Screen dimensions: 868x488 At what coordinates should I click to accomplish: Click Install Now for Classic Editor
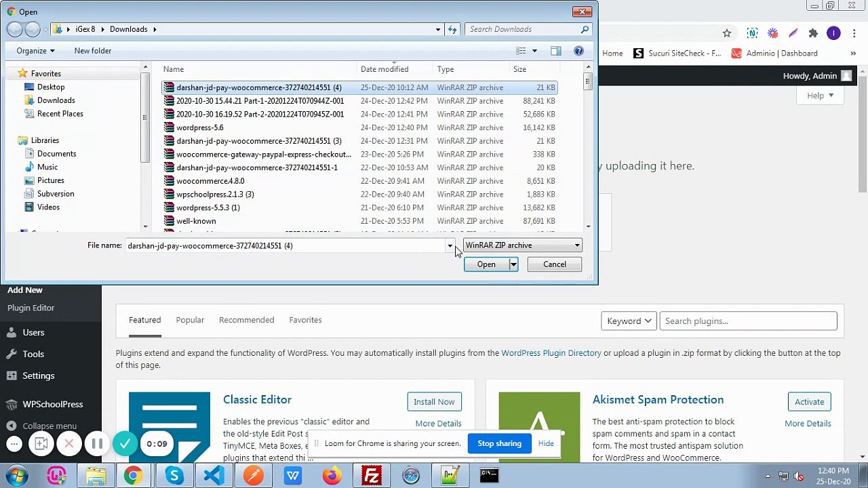(x=434, y=402)
